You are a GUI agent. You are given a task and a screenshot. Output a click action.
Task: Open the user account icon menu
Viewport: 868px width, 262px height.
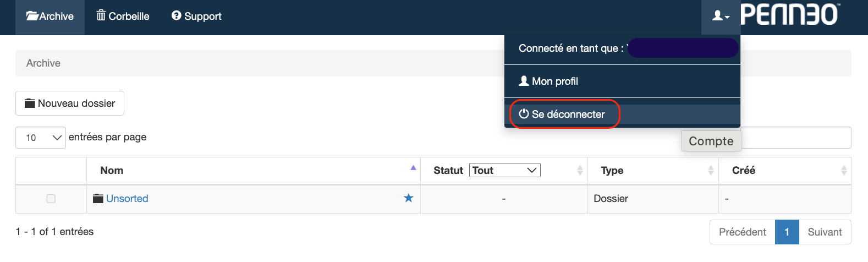(721, 17)
